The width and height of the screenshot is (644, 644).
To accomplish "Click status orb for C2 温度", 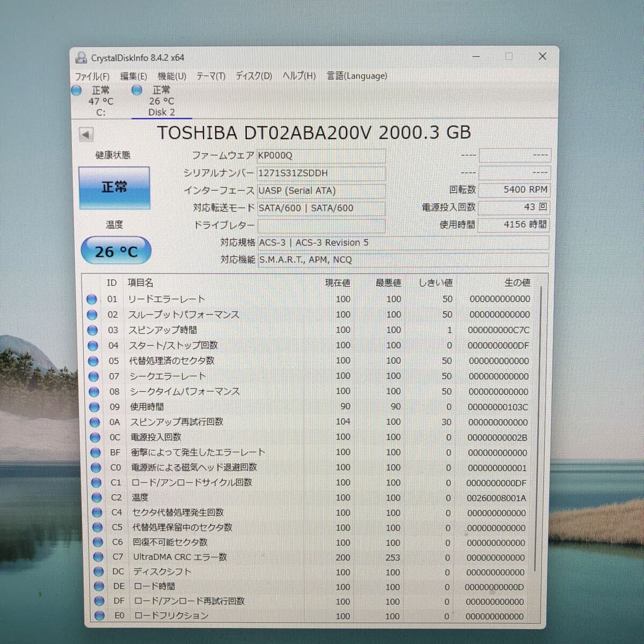I will (97, 498).
